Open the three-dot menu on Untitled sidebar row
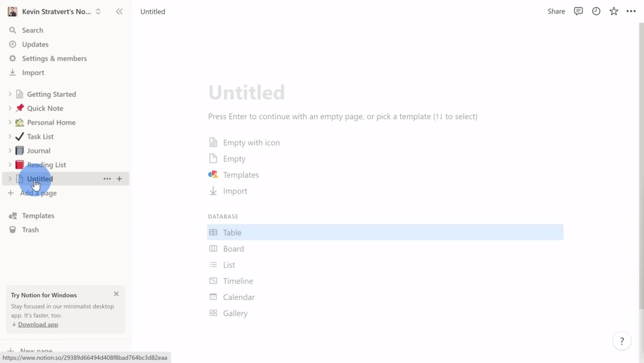This screenshot has height=363, width=644. coord(107,178)
